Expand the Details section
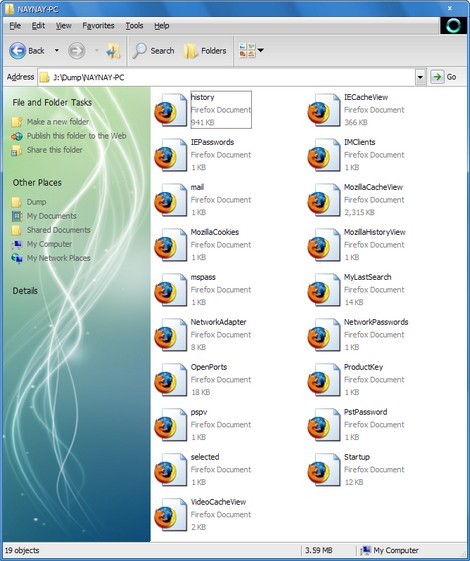 pos(25,291)
